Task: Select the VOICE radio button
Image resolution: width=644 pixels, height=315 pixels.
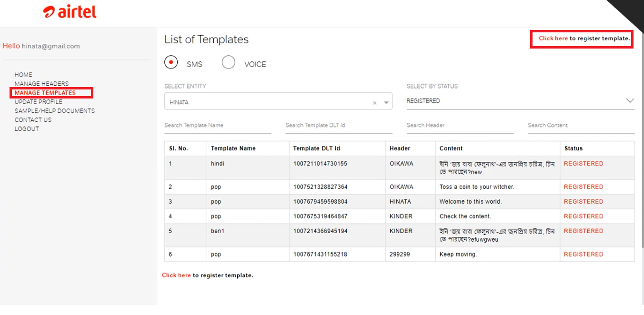Action: coord(229,62)
